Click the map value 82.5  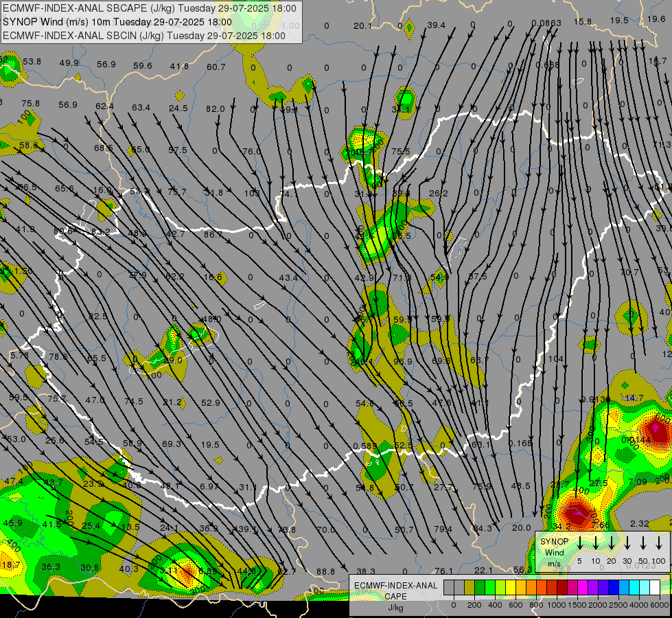coord(97,316)
